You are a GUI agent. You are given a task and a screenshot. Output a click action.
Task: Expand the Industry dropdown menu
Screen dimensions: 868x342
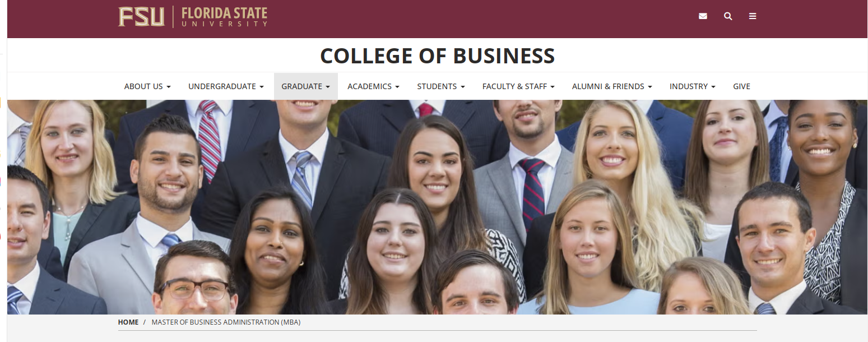click(x=692, y=86)
